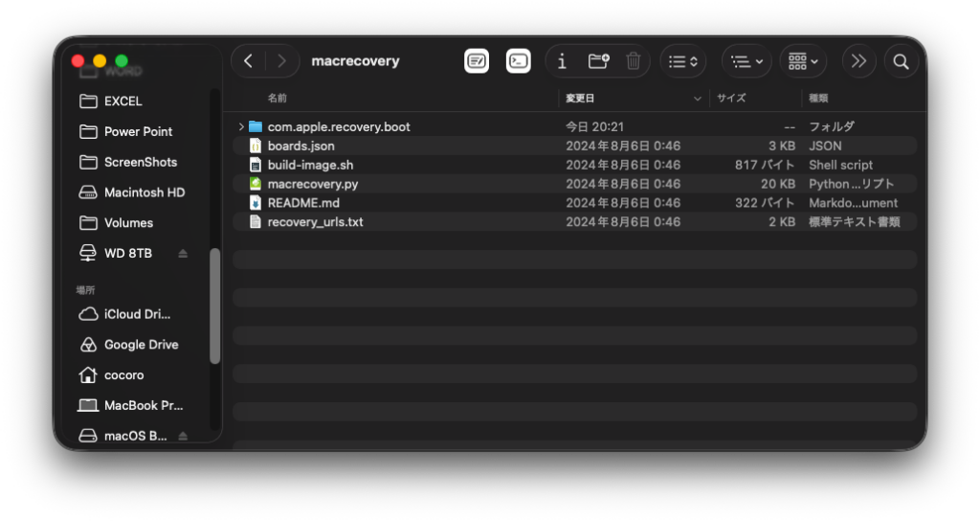
Task: Minimize the window with yellow button
Action: [100, 60]
